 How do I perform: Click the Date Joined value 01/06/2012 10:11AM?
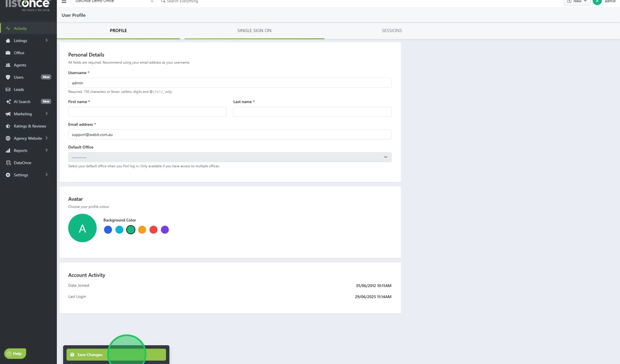coord(374,286)
